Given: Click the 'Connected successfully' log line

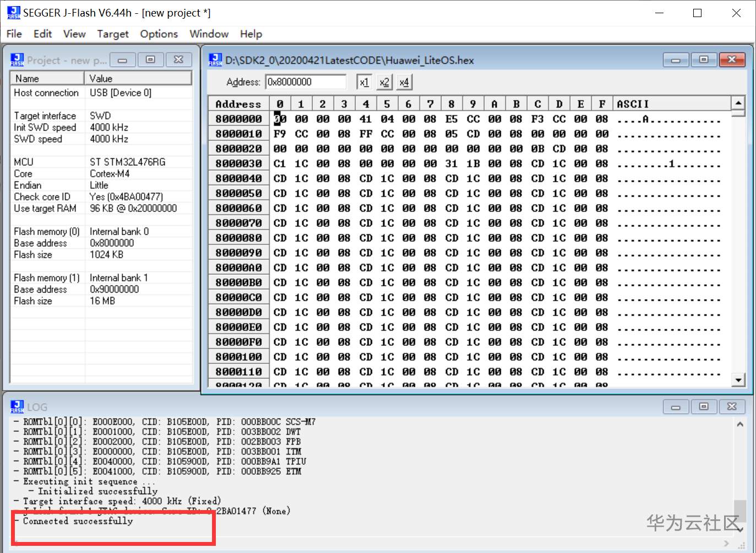Looking at the screenshot, I should tap(74, 521).
